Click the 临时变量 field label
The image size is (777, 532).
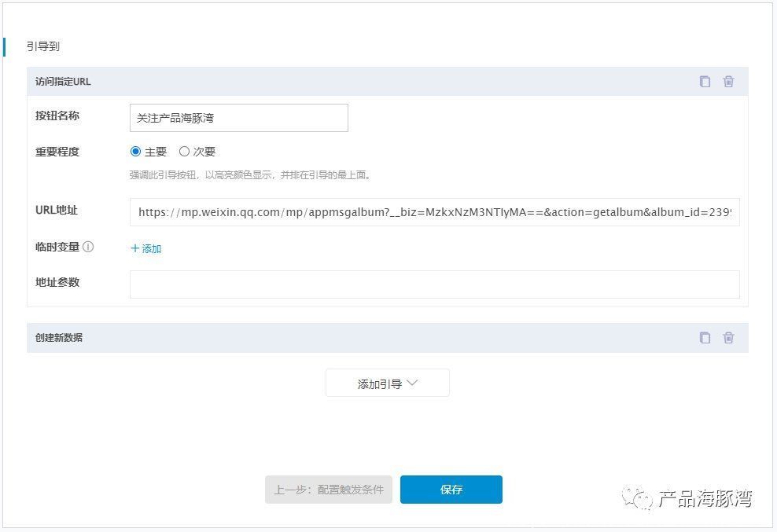57,247
